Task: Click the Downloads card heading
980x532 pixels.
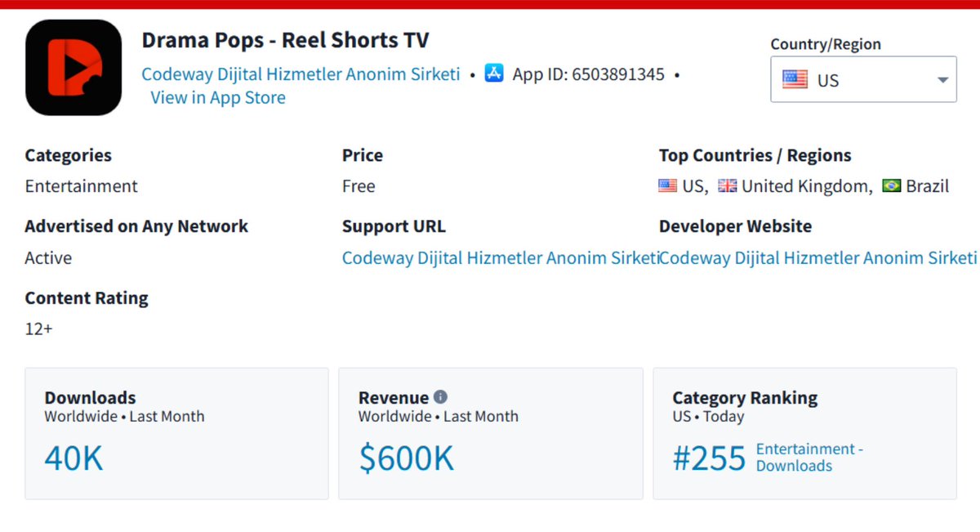Action: click(90, 398)
